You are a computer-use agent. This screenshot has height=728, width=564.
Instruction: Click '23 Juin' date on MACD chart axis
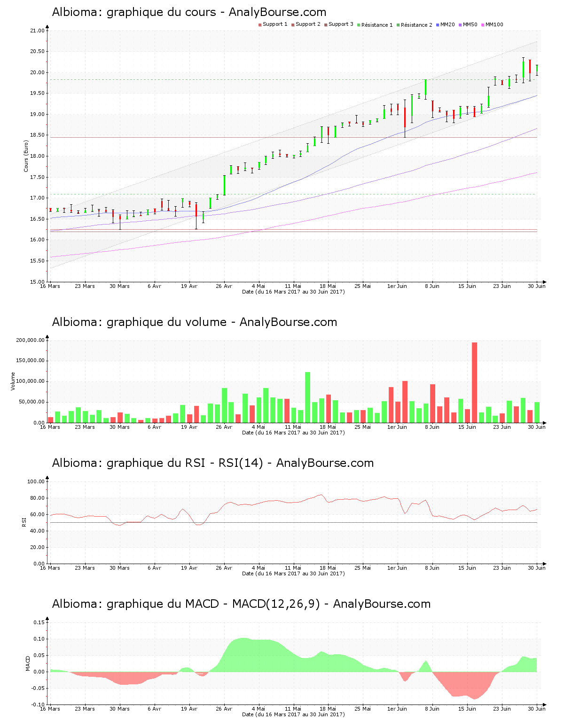pyautogui.click(x=502, y=709)
